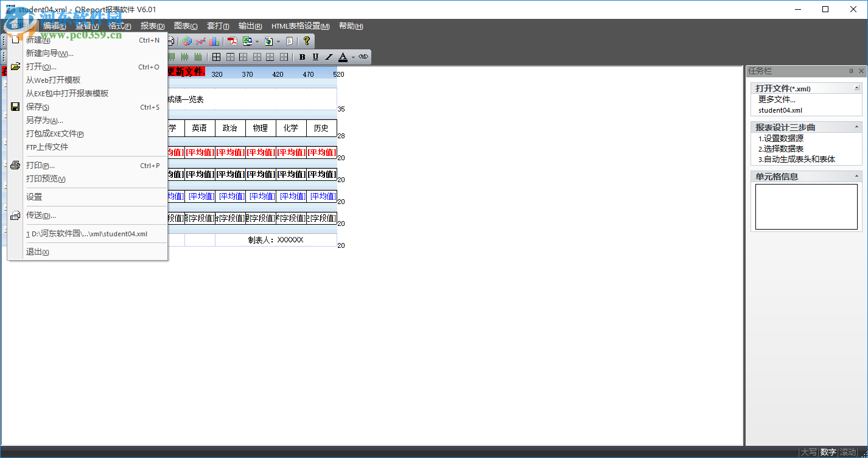This screenshot has height=458, width=868.
Task: Click the bar chart toolbar icon
Action: pyautogui.click(x=214, y=41)
